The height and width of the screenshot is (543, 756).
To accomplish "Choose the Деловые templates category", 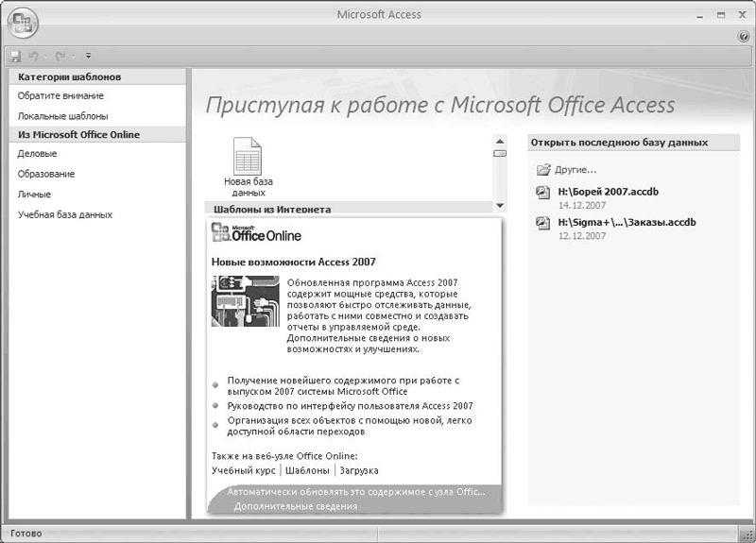I will [x=38, y=153].
